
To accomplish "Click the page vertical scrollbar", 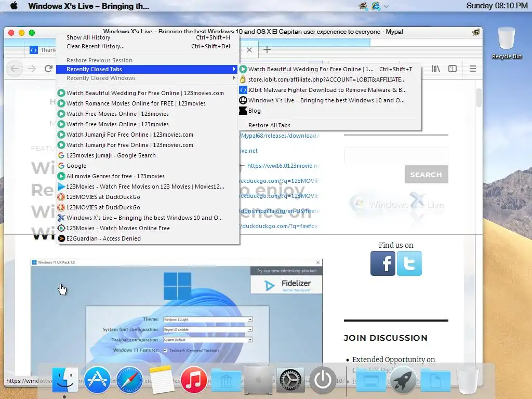I will tap(478, 98).
